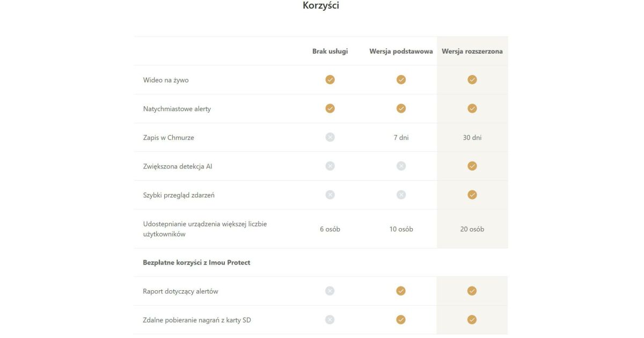Click the 30 dni cloud storage value
The width and height of the screenshot is (644, 338).
point(472,137)
